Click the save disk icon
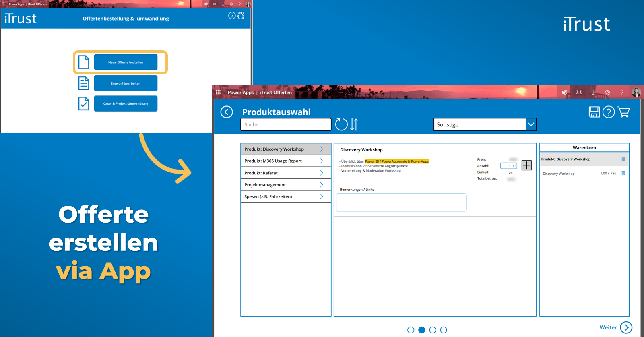644x337 pixels. 594,112
